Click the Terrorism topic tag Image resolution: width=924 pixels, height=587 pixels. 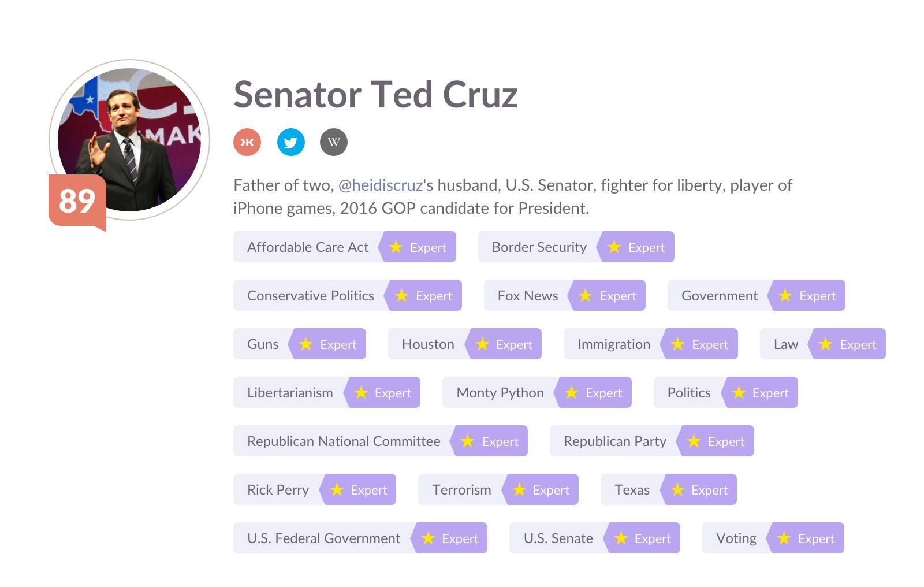pyautogui.click(x=461, y=490)
